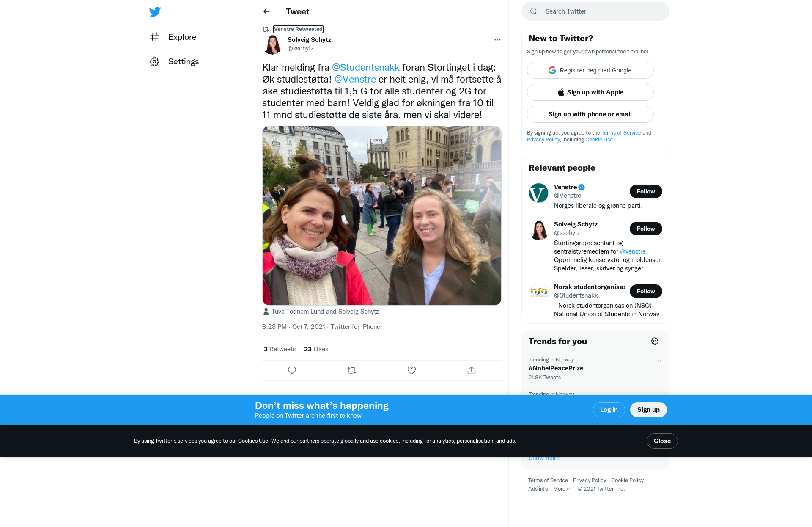Click tagged people Tuva Todnem Lund and Solveig Schytz
812x527 pixels.
325,312
